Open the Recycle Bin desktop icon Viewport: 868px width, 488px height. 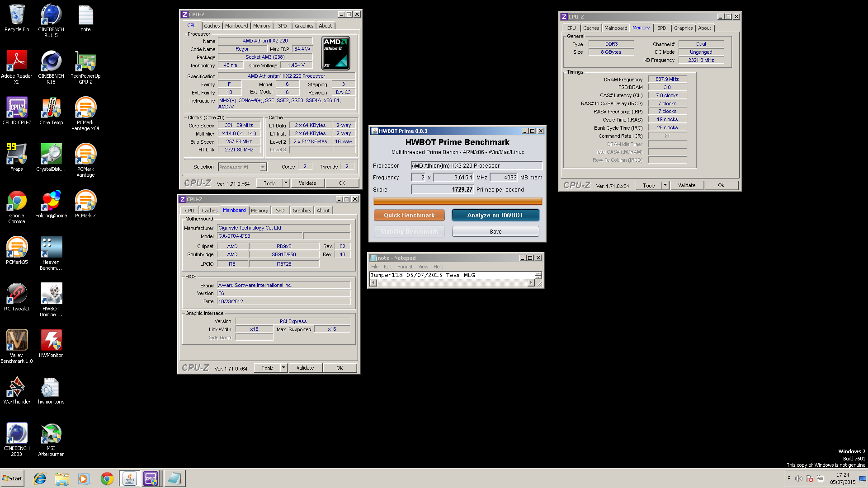pos(17,18)
